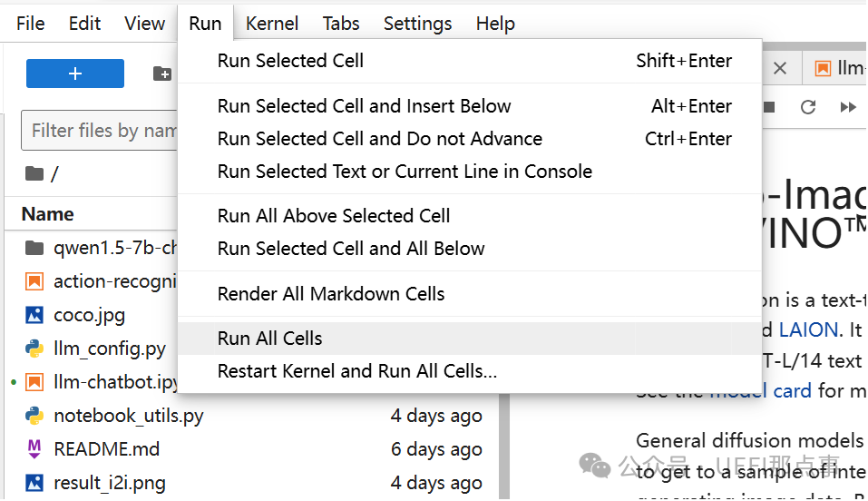Interrupt the kernel with the stop icon

coord(769,107)
